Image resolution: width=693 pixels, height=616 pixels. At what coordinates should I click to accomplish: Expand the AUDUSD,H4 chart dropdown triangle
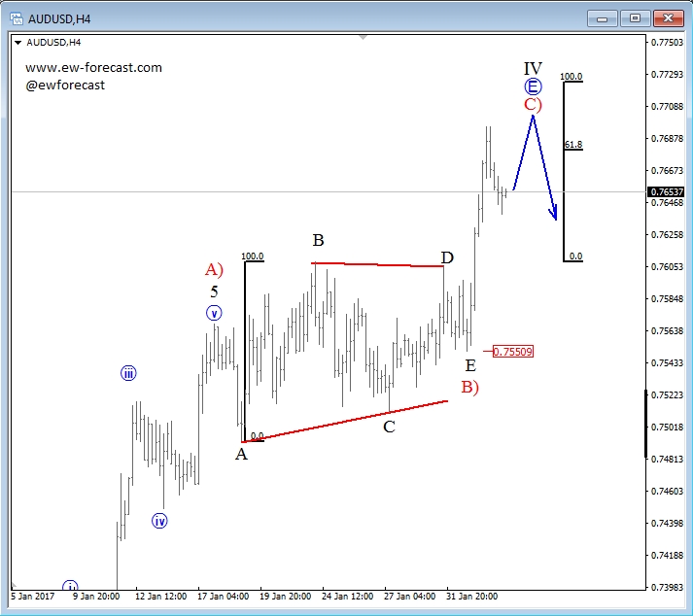17,43
